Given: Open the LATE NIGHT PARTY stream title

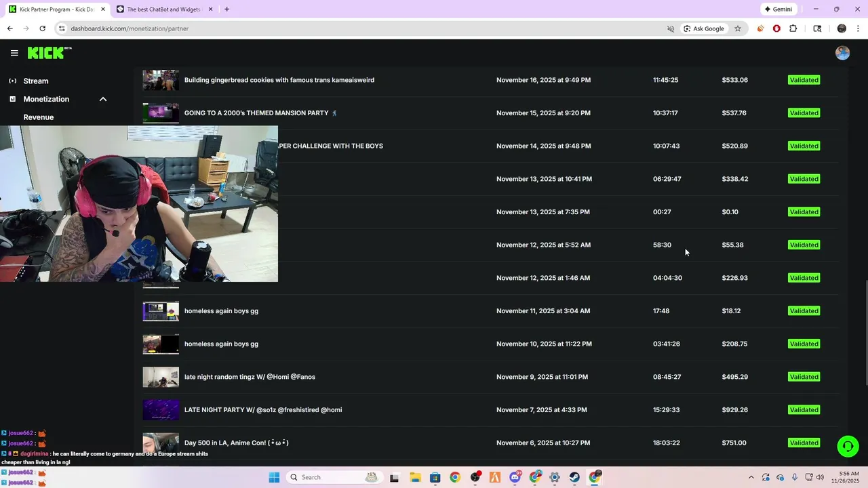Looking at the screenshot, I should point(263,410).
